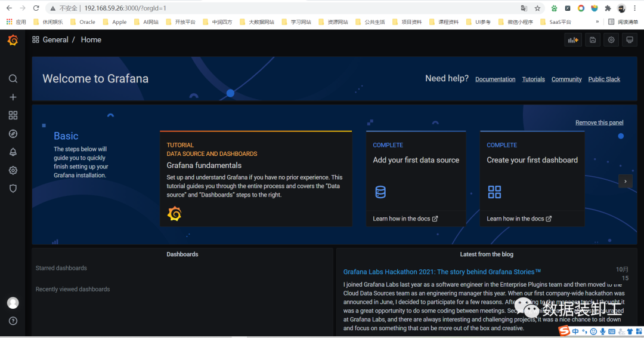Open the browser extensions puzzle icon
This screenshot has width=644, height=338.
pos(608,8)
